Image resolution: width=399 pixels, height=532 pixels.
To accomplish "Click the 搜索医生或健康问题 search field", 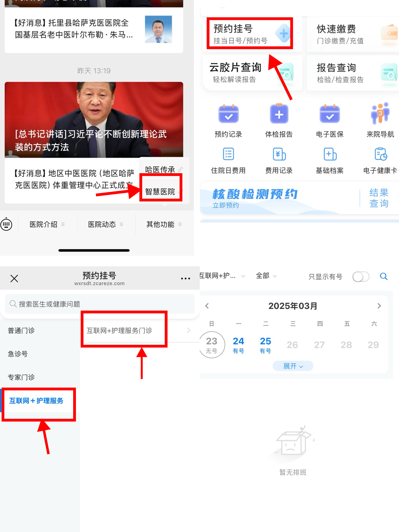I will point(100,304).
